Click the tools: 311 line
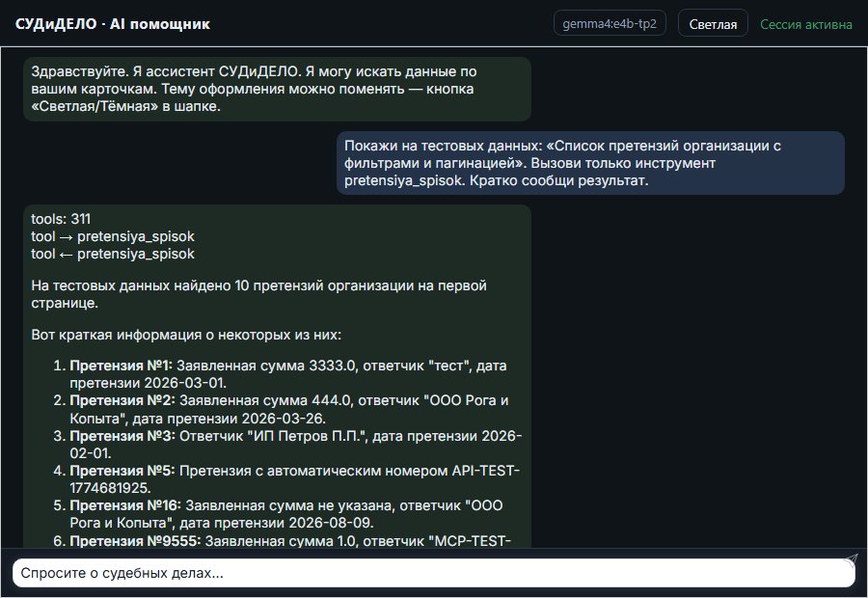 tap(61, 219)
